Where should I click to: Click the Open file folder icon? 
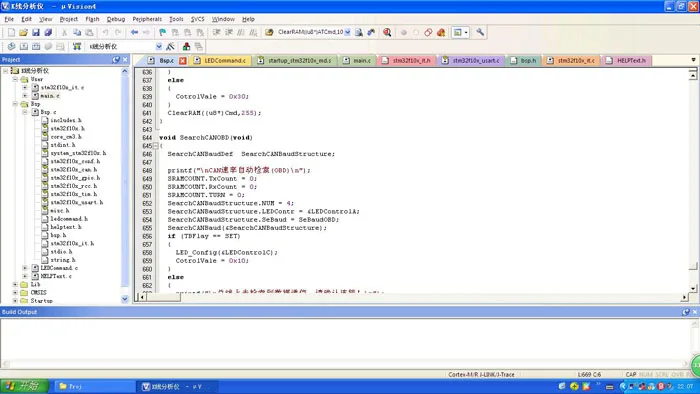(24, 33)
